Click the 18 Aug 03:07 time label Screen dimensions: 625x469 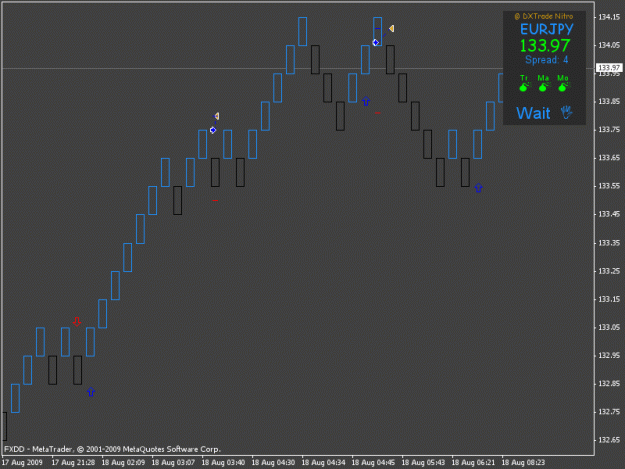pyautogui.click(x=173, y=463)
